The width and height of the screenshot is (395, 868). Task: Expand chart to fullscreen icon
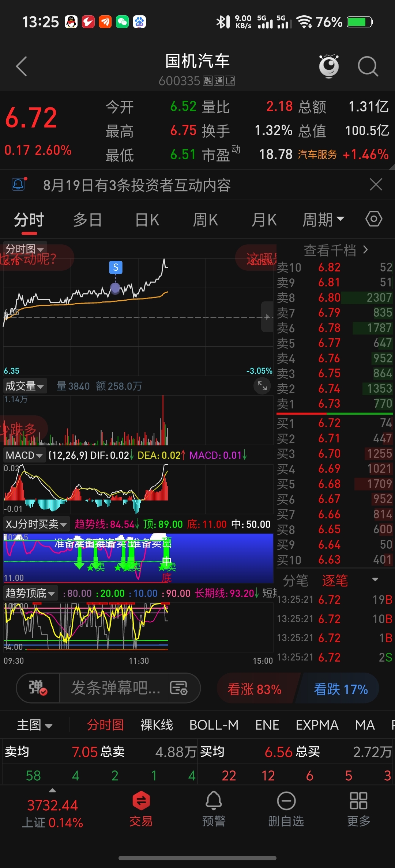coord(262,386)
